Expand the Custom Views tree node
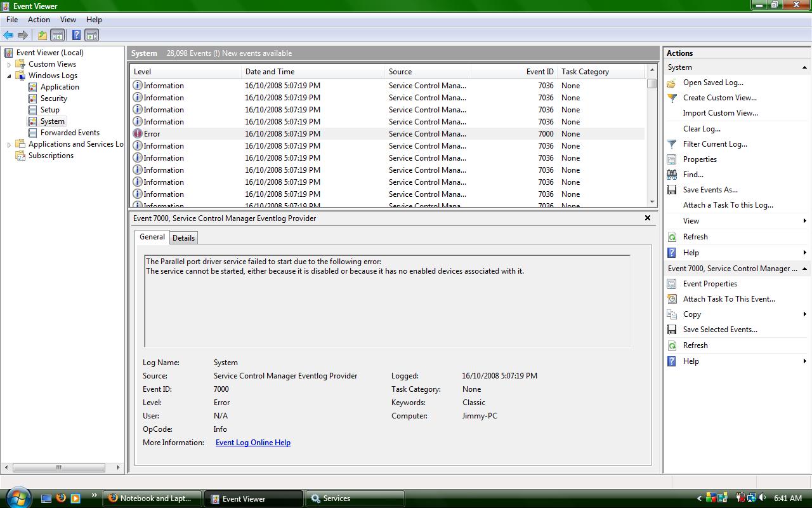This screenshot has width=812, height=508. click(9, 64)
